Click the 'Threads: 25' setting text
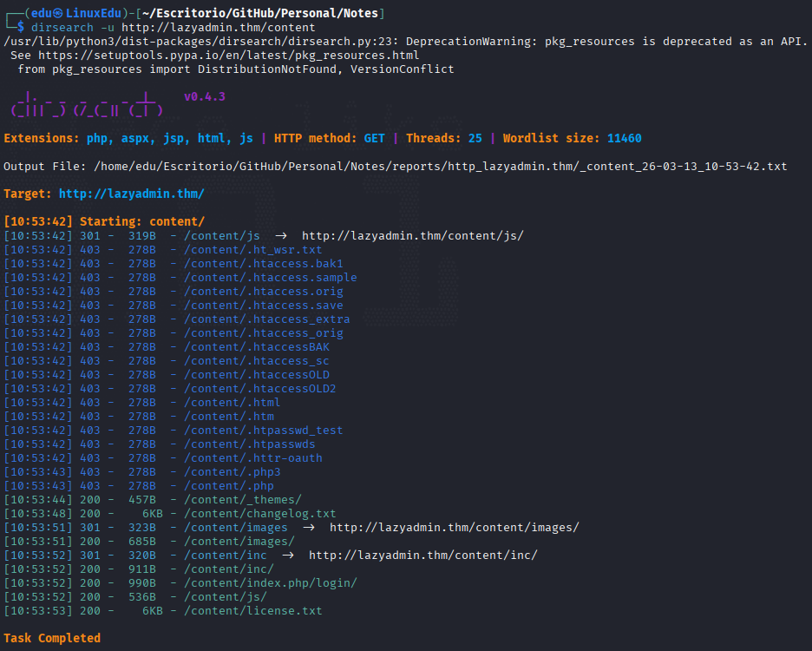This screenshot has height=651, width=812. click(444, 138)
